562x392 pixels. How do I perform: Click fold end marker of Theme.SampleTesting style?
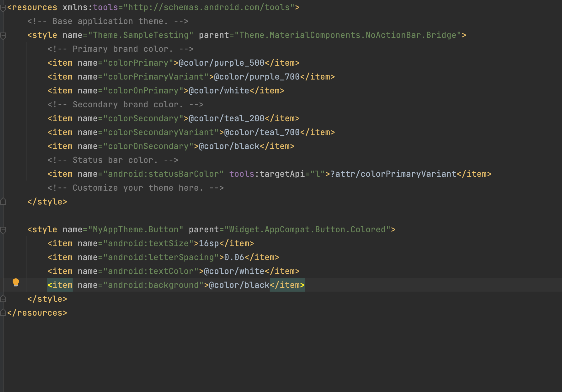[x=3, y=201]
